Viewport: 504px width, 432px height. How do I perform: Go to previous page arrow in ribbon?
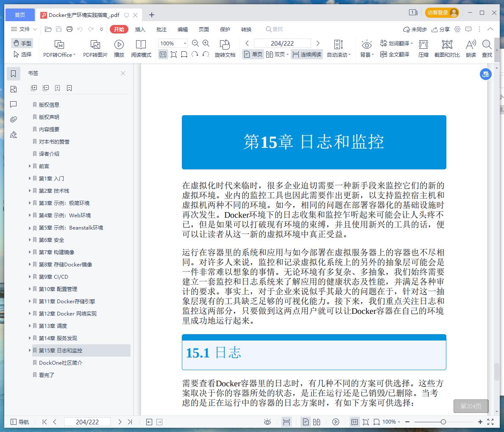pyautogui.click(x=247, y=43)
